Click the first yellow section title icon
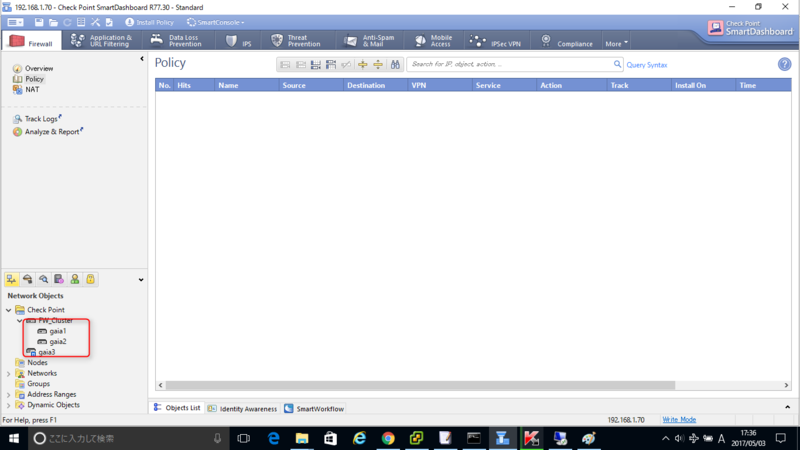Viewport: 800px width, 450px height. point(363,65)
